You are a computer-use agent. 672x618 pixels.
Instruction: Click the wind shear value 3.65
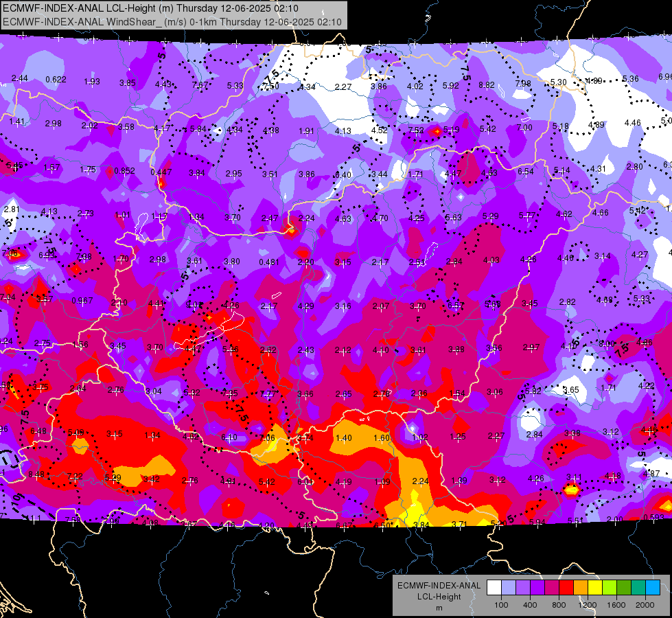pos(571,390)
